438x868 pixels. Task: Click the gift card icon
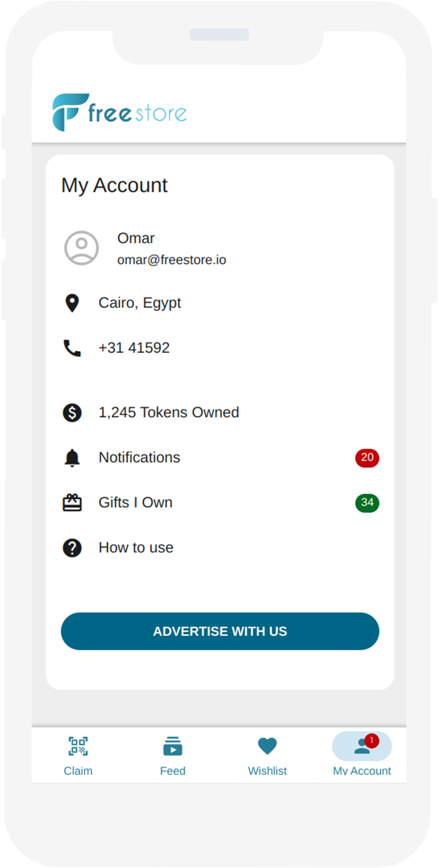pyautogui.click(x=72, y=502)
